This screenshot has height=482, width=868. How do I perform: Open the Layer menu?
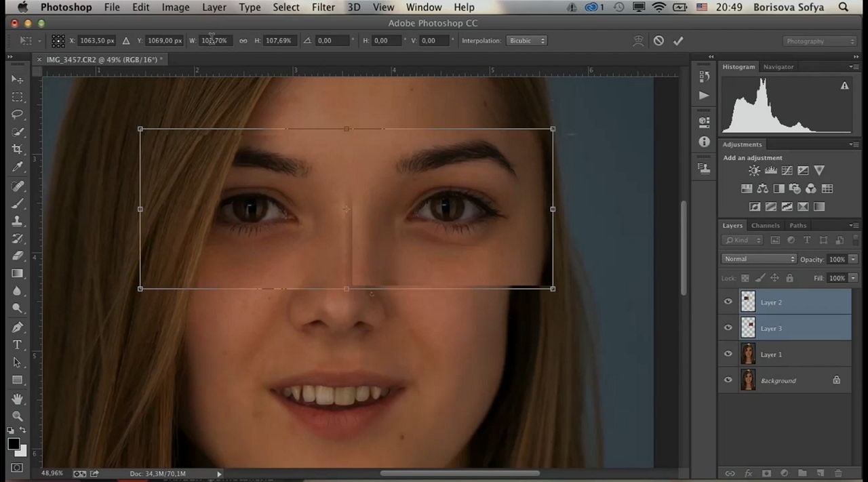(214, 7)
